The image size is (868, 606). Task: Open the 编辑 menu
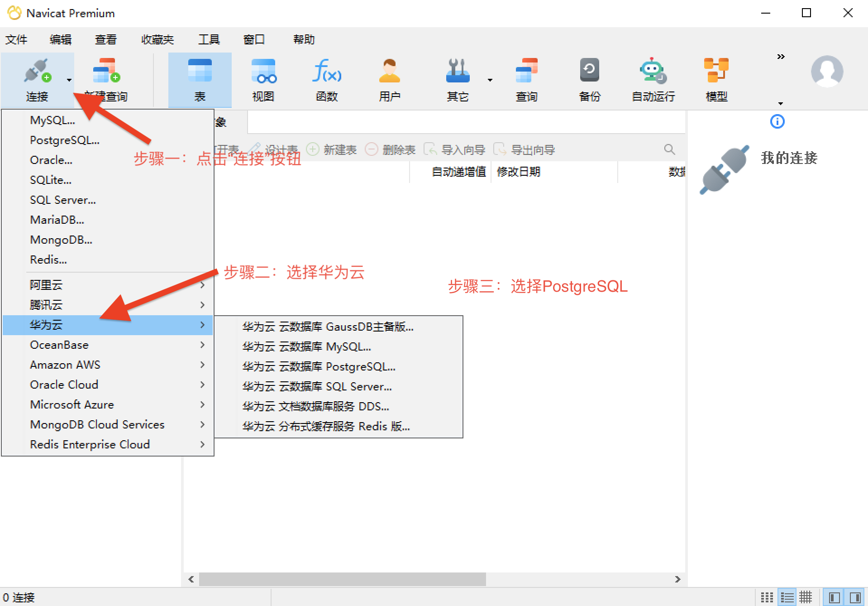click(61, 39)
